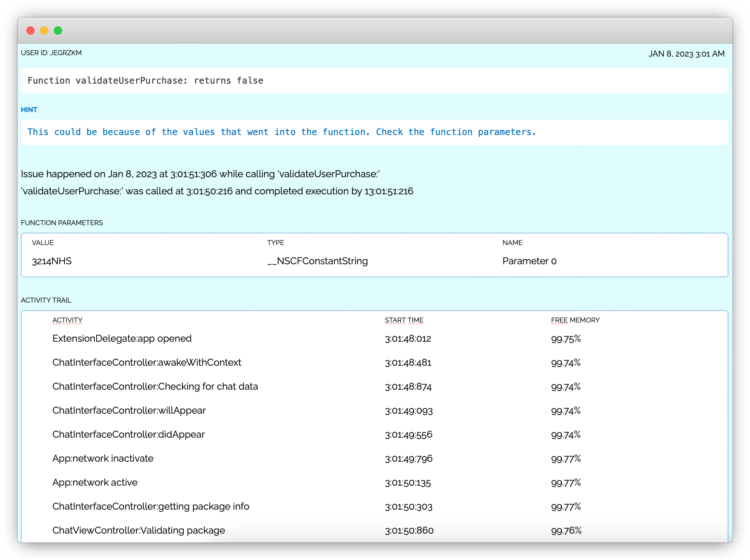Select the 'App:network inactivate' activity row
This screenshot has height=560, width=750.
103,459
